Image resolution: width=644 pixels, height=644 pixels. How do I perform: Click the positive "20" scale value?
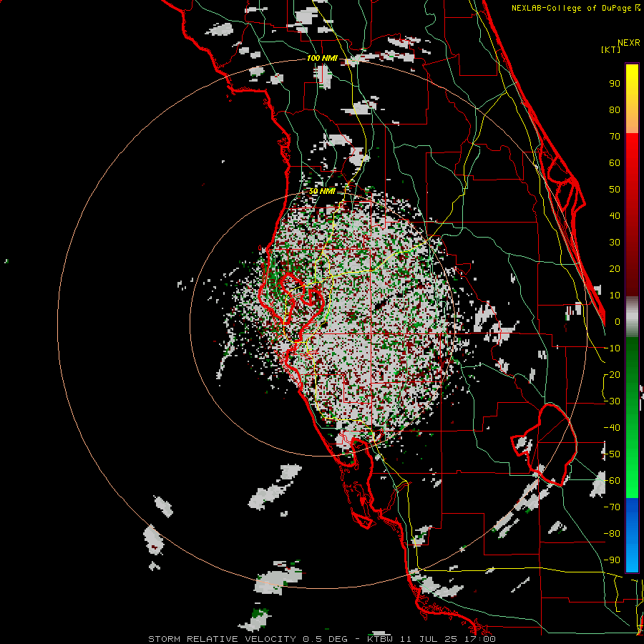[x=615, y=268]
